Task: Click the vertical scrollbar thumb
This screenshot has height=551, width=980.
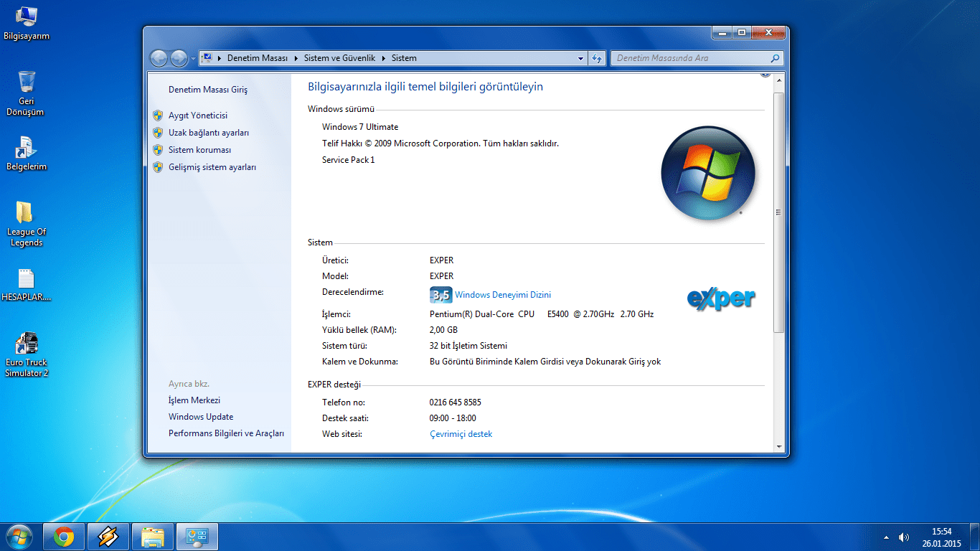Action: (x=780, y=212)
